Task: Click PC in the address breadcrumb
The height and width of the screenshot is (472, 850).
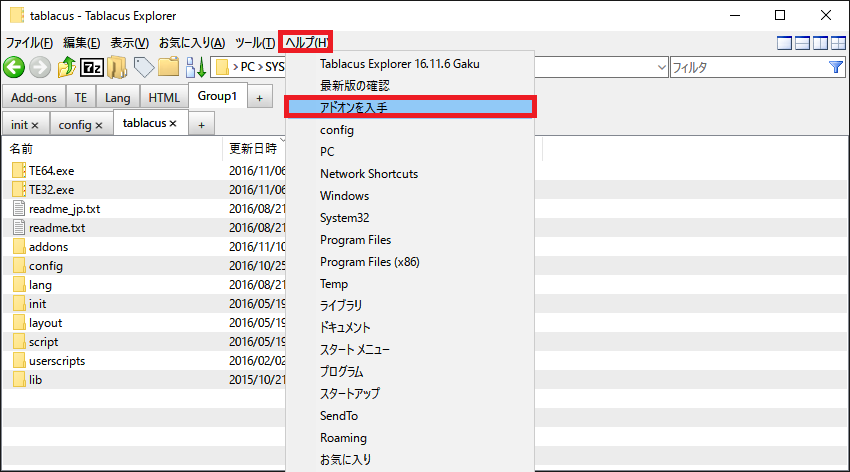Action: [x=248, y=67]
